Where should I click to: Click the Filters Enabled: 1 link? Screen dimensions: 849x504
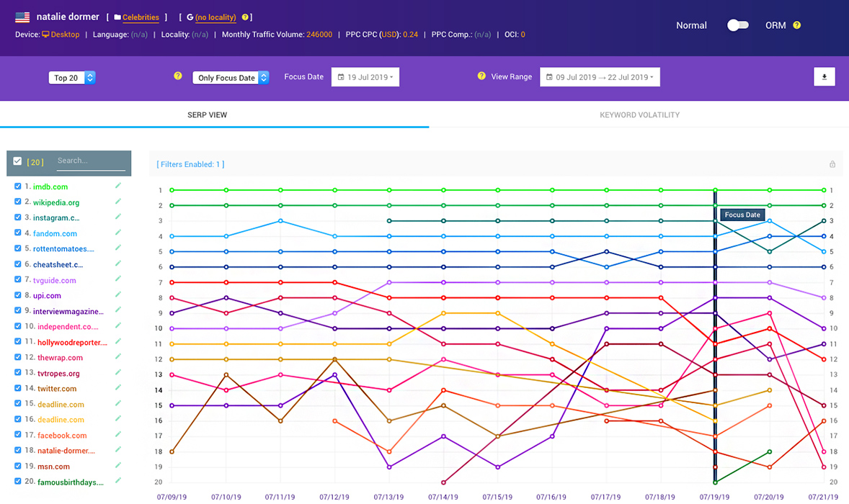pos(190,164)
